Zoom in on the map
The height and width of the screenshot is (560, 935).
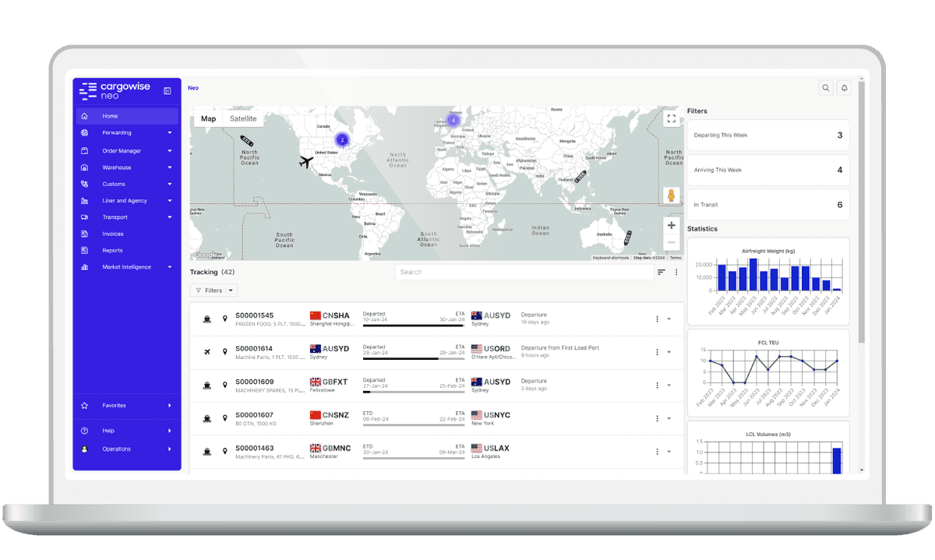[x=671, y=225]
